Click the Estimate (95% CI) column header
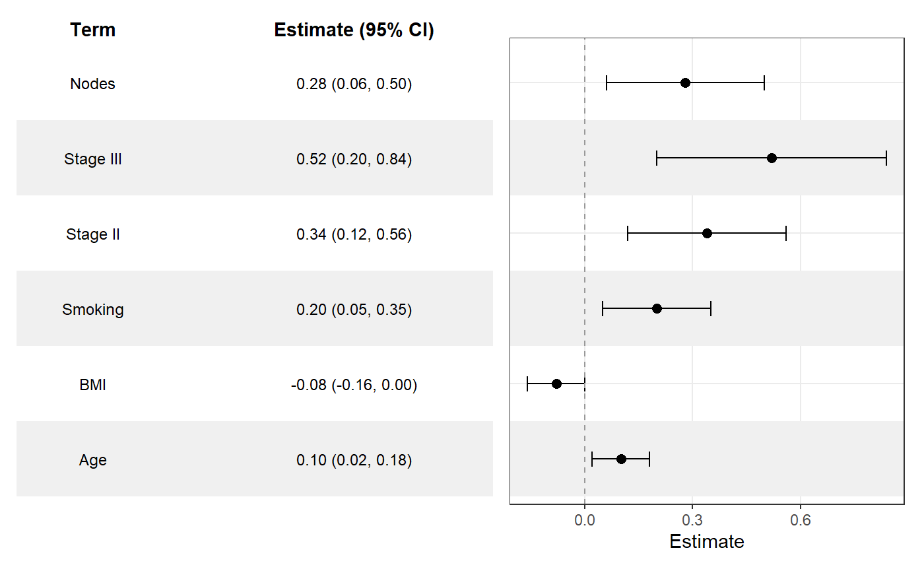Image resolution: width=924 pixels, height=571 pixels. (x=354, y=30)
